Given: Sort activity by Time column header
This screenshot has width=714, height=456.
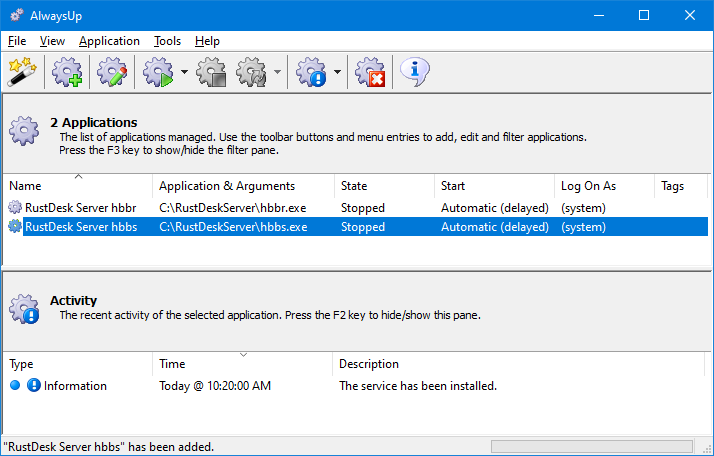Looking at the screenshot, I should pyautogui.click(x=243, y=364).
